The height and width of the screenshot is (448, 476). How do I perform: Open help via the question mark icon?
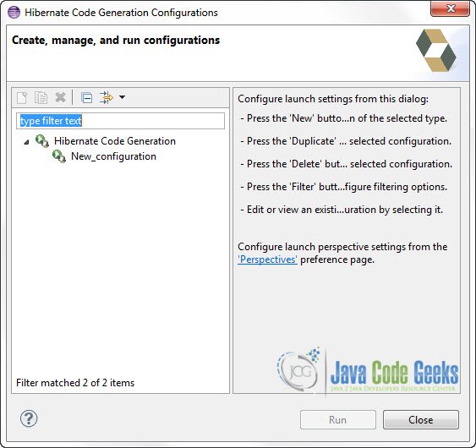pos(29,419)
